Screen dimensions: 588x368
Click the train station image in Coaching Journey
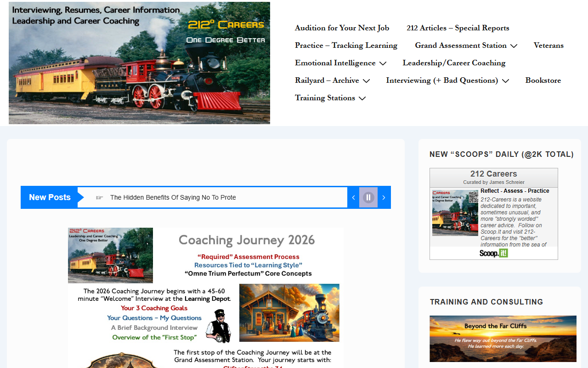click(x=289, y=313)
